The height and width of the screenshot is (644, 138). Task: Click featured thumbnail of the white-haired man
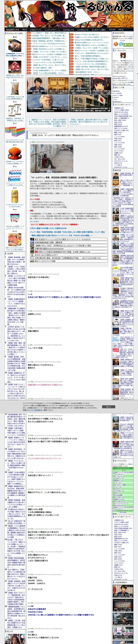click(x=48, y=103)
